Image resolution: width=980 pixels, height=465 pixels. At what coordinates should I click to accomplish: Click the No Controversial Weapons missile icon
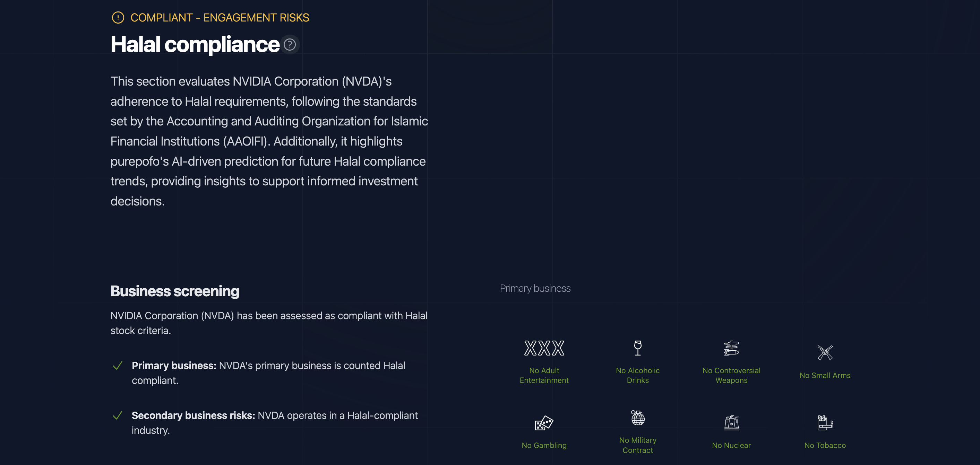point(731,348)
